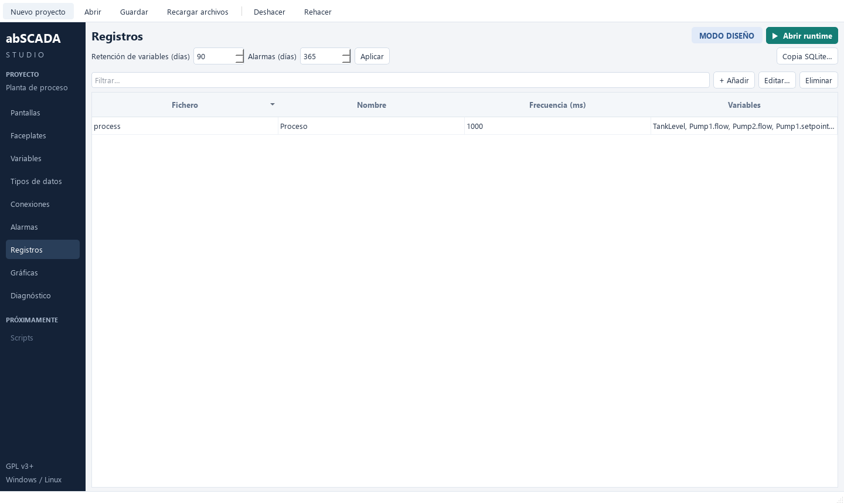844x504 pixels.
Task: Click the sort arrow in the Fichero header
Action: click(273, 104)
